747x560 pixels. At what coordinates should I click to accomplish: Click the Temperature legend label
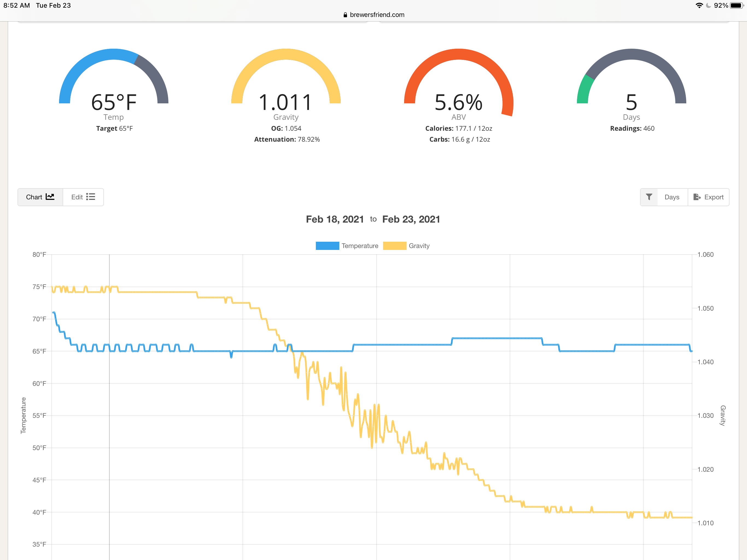[360, 246]
